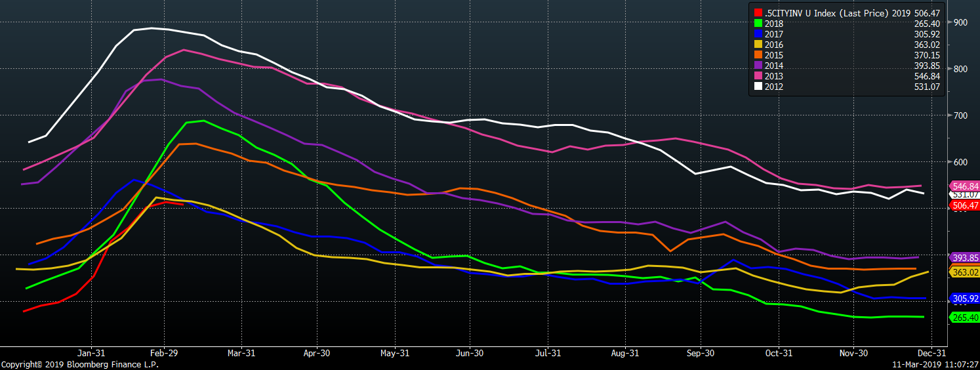Click the purple 393.85 price tag
The image size is (980, 370).
pos(964,258)
